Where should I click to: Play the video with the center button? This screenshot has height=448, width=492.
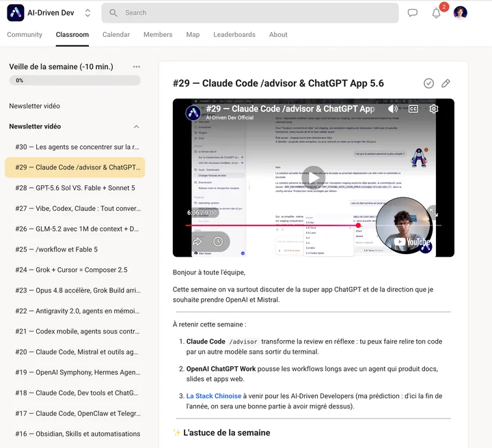(313, 178)
